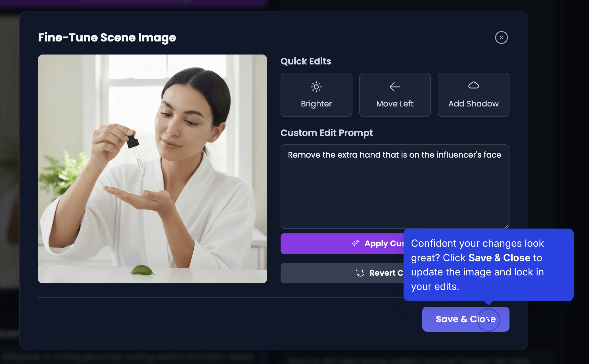The image size is (589, 364).
Task: Click the scene image preview of woman
Action: pyautogui.click(x=153, y=169)
